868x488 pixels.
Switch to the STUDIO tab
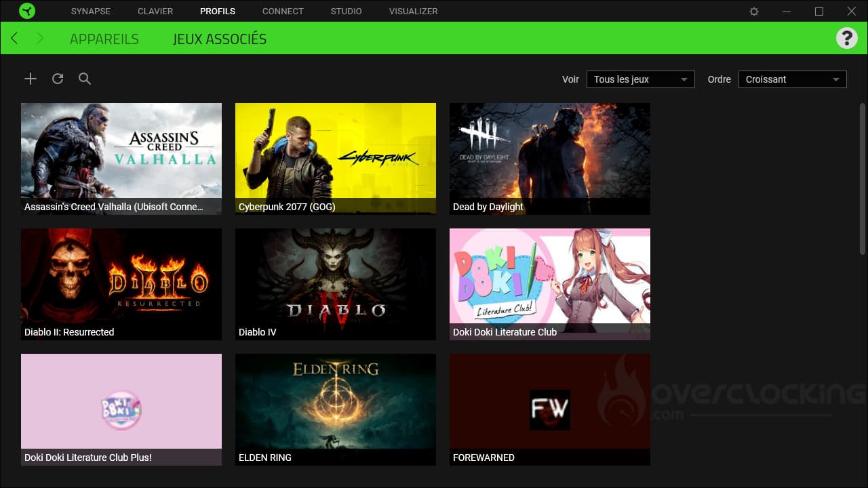pyautogui.click(x=347, y=12)
